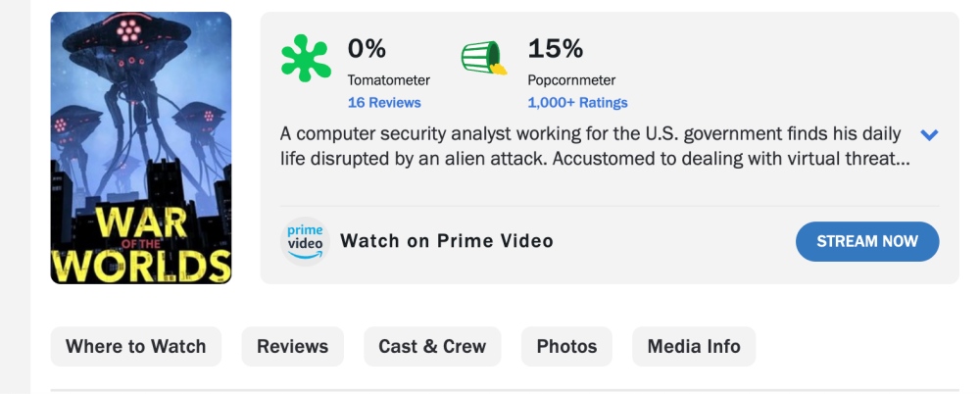Jump to the Reviews section tab
The image size is (980, 394).
click(292, 347)
